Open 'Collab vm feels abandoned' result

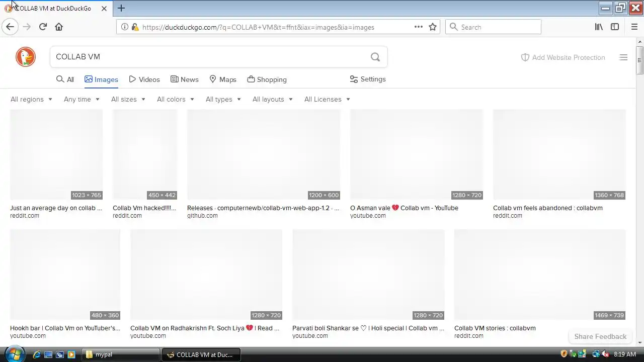point(547,208)
